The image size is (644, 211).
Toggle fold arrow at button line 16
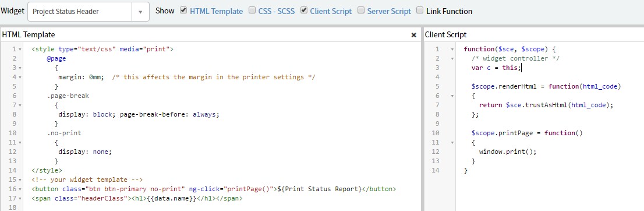[20, 189]
